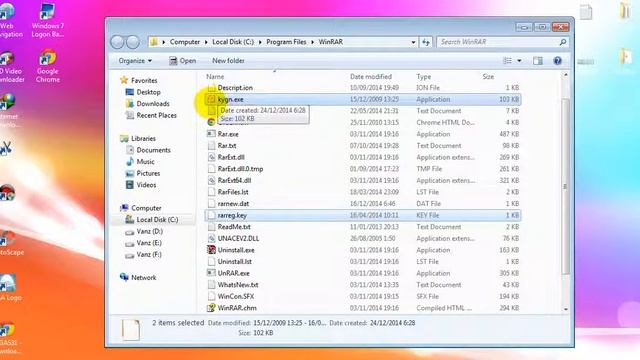The height and width of the screenshot is (360, 640).
Task: Select the Rar.txt file
Action: coord(362,146)
